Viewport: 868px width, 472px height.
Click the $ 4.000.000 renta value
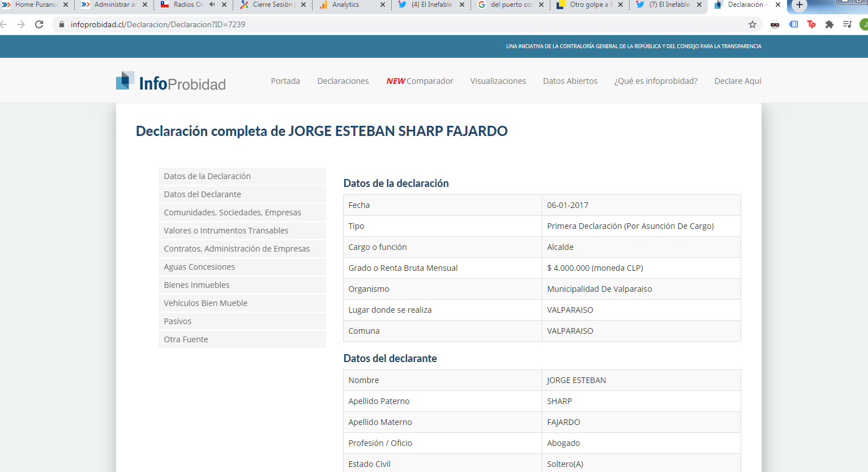click(595, 268)
